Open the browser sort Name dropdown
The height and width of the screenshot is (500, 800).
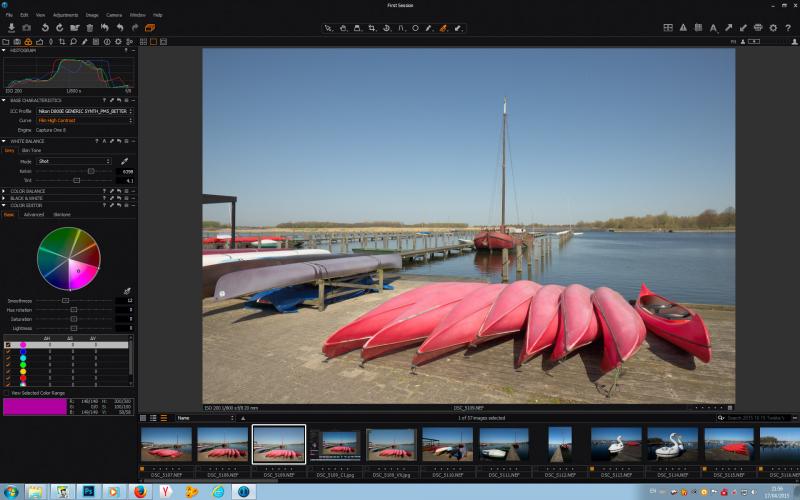point(205,418)
